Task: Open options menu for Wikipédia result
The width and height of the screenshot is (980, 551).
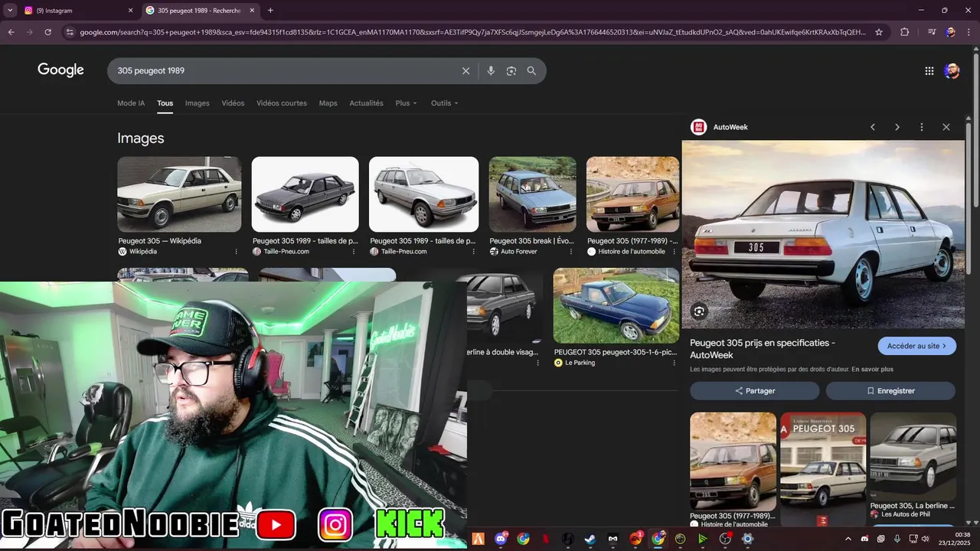Action: click(x=236, y=252)
